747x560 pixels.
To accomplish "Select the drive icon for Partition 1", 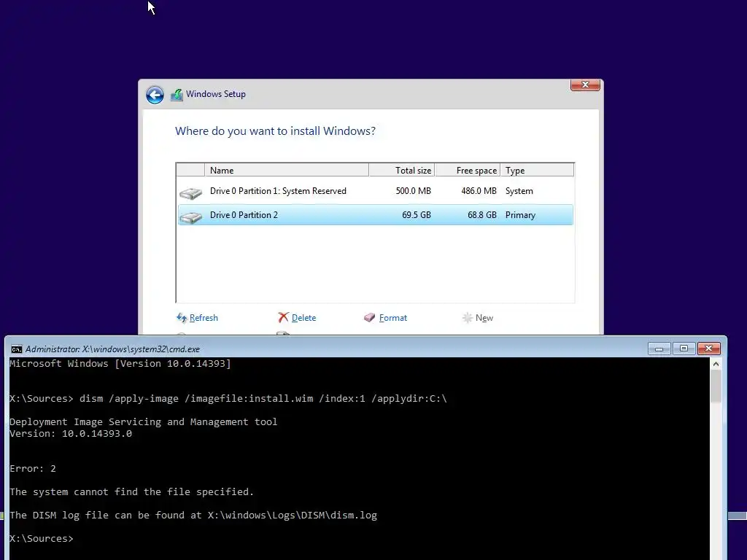I will (190, 192).
